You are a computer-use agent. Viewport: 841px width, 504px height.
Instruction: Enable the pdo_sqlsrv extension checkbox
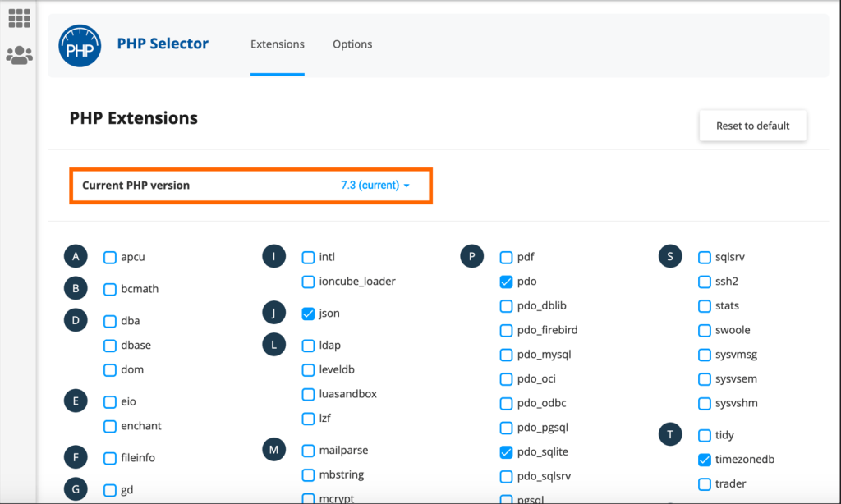pos(506,477)
